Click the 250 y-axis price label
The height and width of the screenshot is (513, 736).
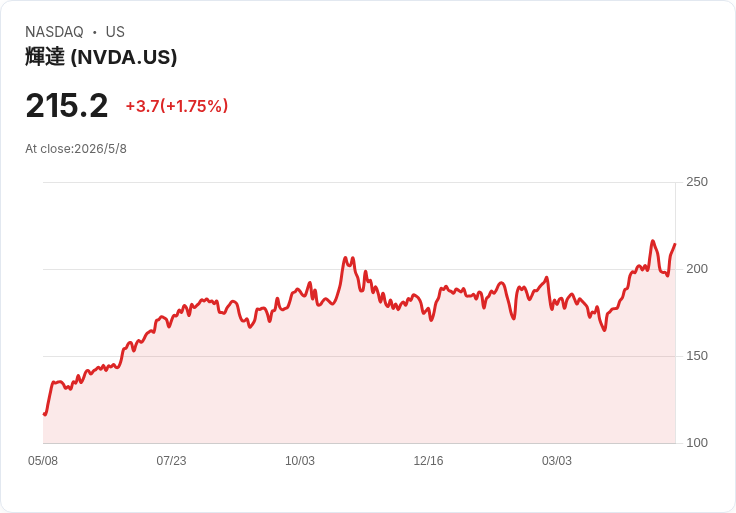pos(697,182)
